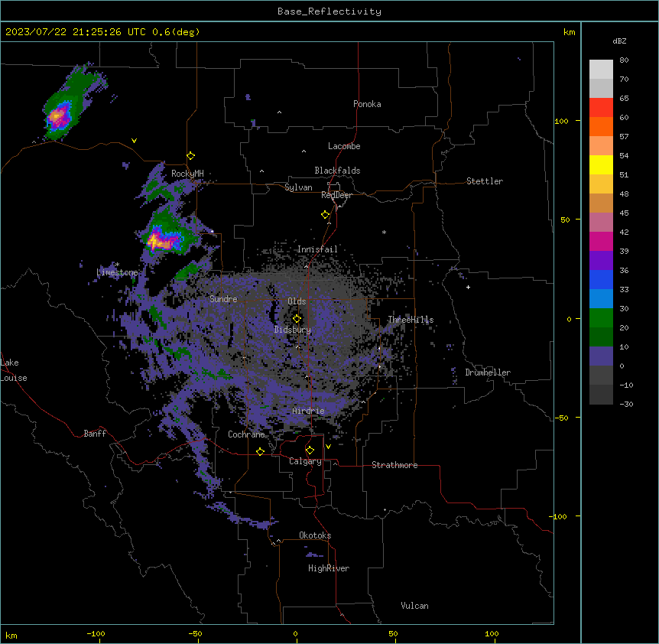Image resolution: width=659 pixels, height=644 pixels.
Task: Click the white asterisk east of Innisfail
Action: [x=384, y=232]
